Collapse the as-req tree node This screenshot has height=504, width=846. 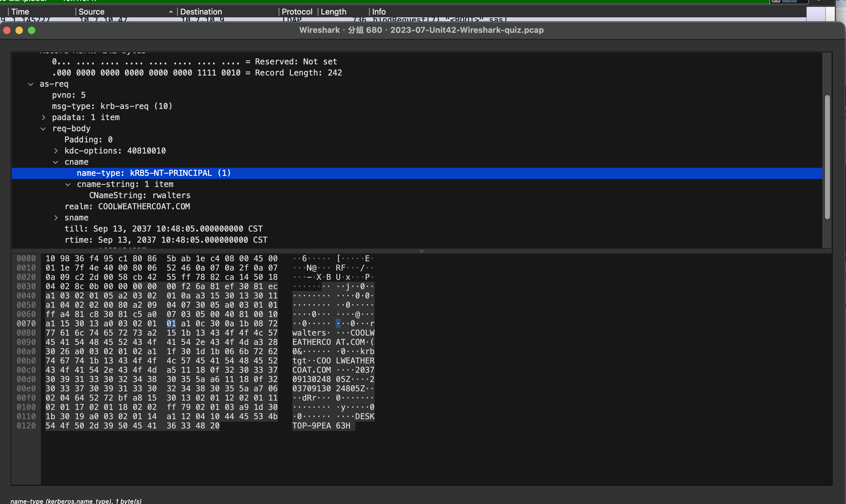coord(31,84)
